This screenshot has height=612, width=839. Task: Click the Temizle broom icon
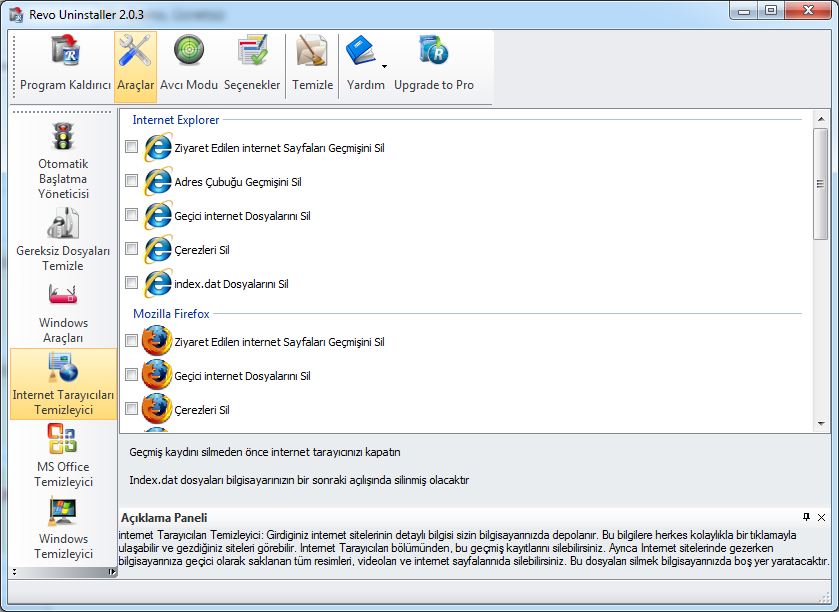coord(312,51)
